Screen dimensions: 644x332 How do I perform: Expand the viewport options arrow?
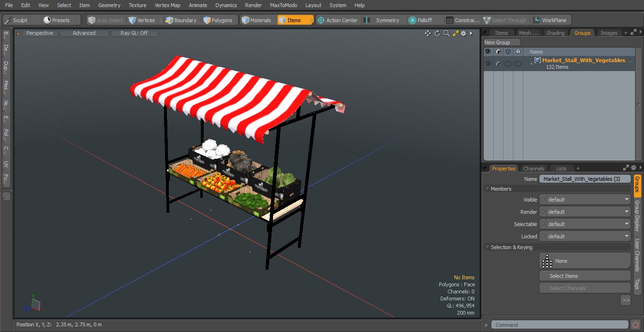471,33
